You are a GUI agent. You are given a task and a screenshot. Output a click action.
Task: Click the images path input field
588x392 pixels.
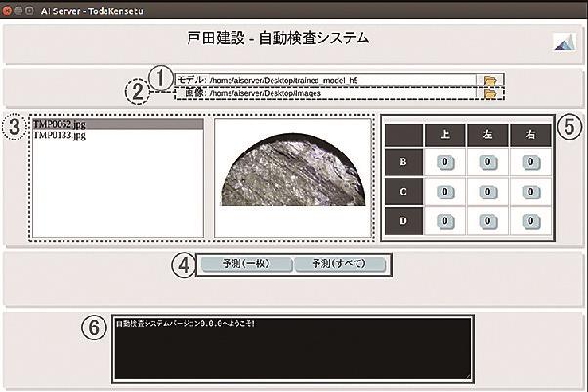(x=342, y=93)
